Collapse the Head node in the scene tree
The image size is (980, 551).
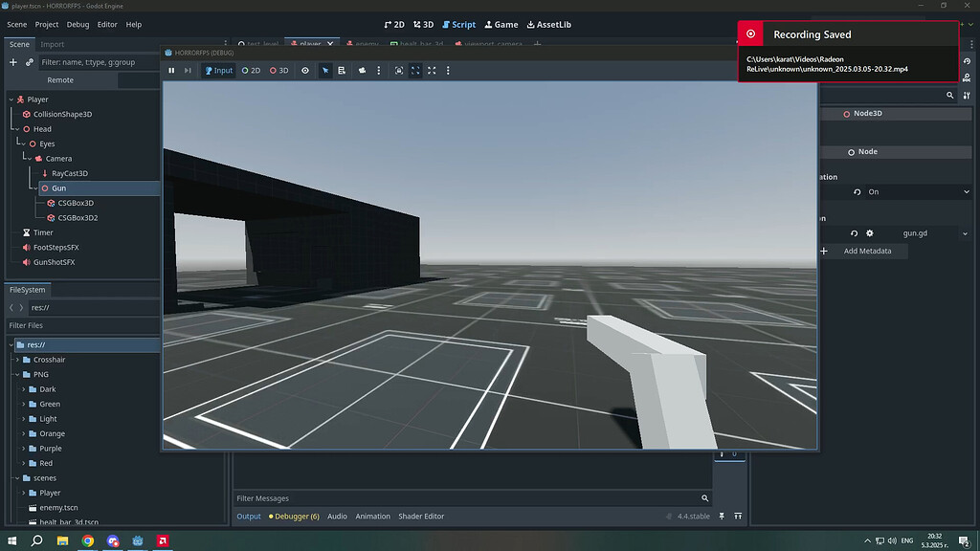coord(16,128)
